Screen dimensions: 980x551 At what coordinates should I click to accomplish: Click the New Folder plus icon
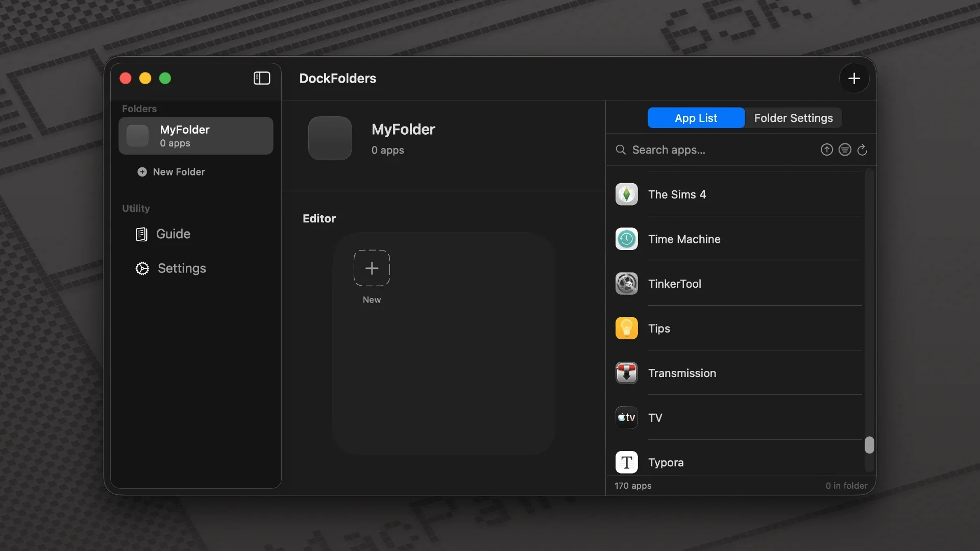coord(142,172)
